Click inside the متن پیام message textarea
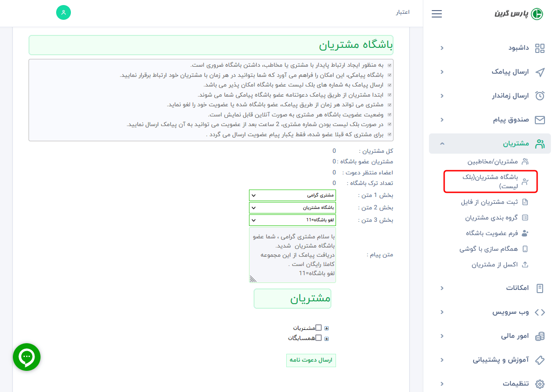The height and width of the screenshot is (392, 556). click(292, 255)
